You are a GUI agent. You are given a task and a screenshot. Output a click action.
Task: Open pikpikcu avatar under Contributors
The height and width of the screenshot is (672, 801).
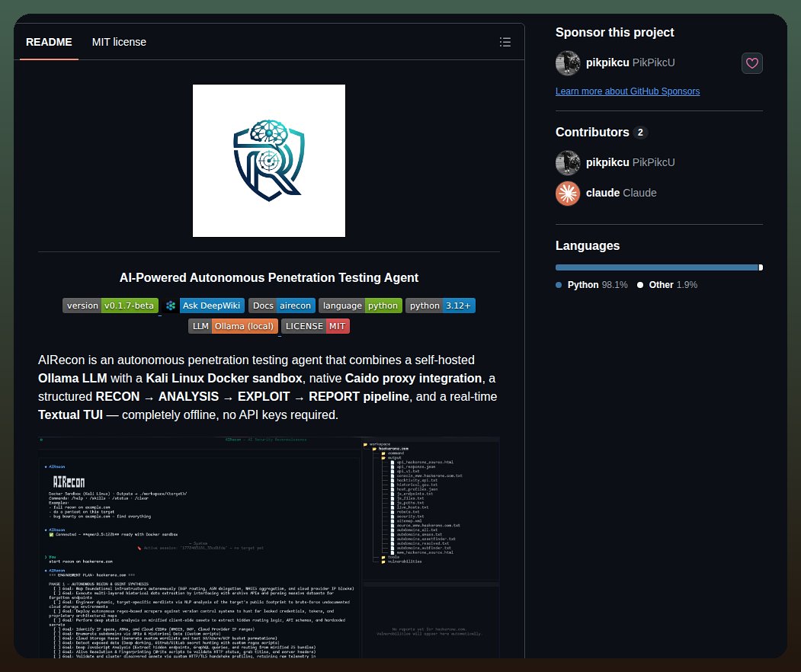pos(568,162)
